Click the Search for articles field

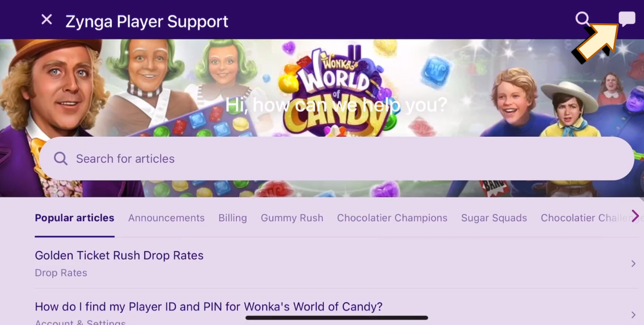point(336,158)
